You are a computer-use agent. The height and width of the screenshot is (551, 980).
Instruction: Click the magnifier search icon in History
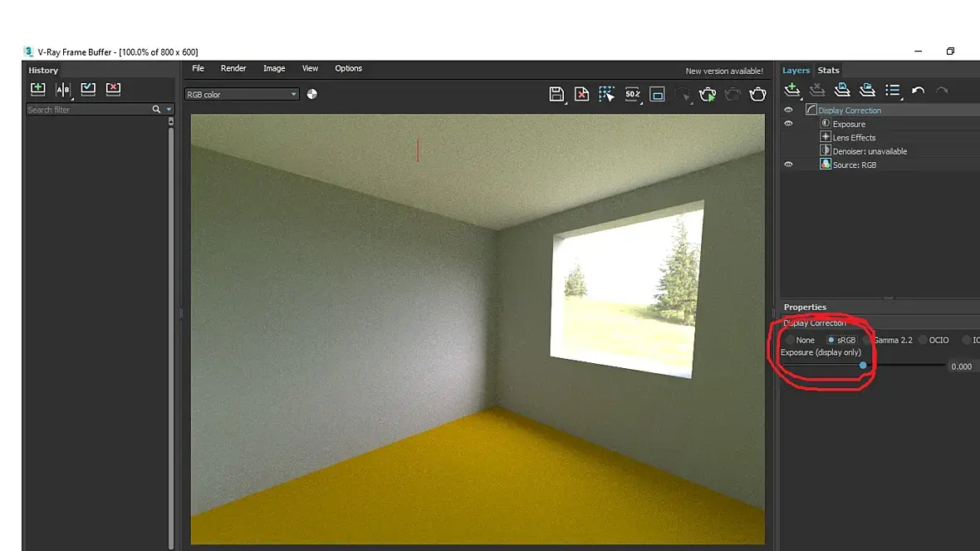[156, 110]
